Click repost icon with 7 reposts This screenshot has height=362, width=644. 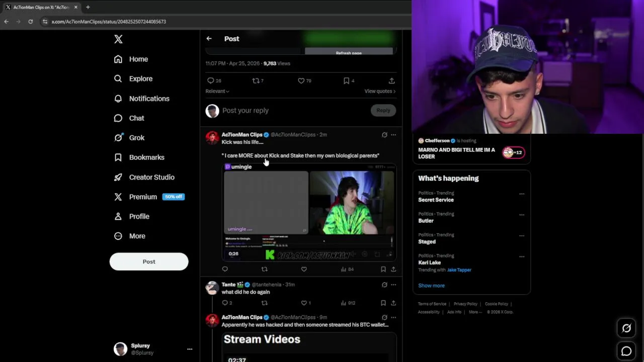pyautogui.click(x=258, y=80)
